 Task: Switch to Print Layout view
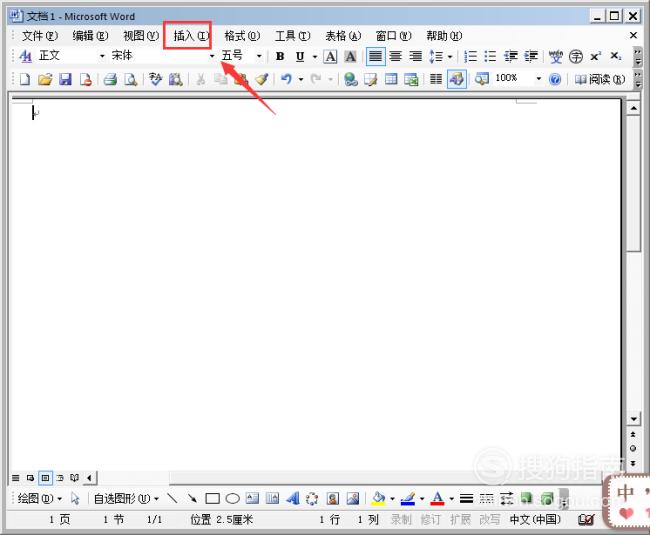[45, 478]
